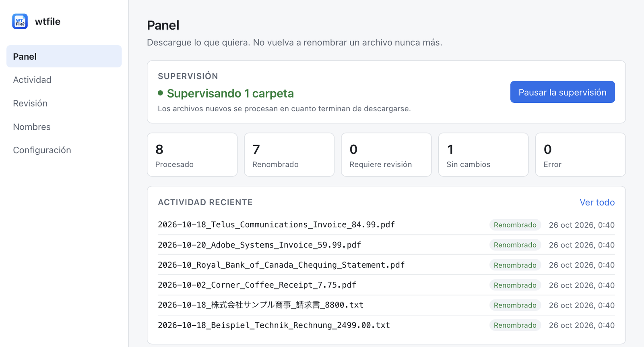Click Renombrado badge on the Corner Coffee row
The height and width of the screenshot is (347, 644).
[515, 285]
